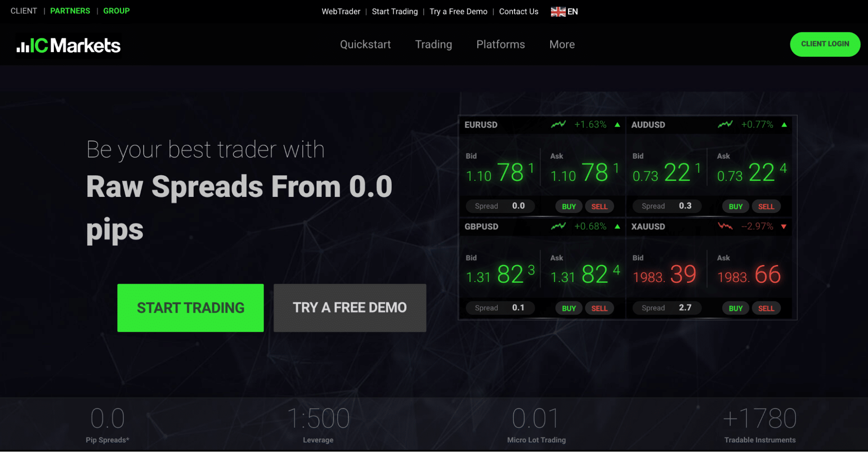868x452 pixels.
Task: Open the Platforms menu
Action: click(x=500, y=44)
